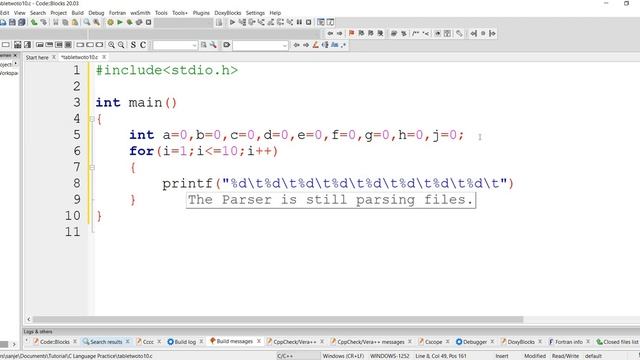Screen dimensions: 640x360
Task: Open the DoxyBlocks menu
Action: (x=228, y=13)
